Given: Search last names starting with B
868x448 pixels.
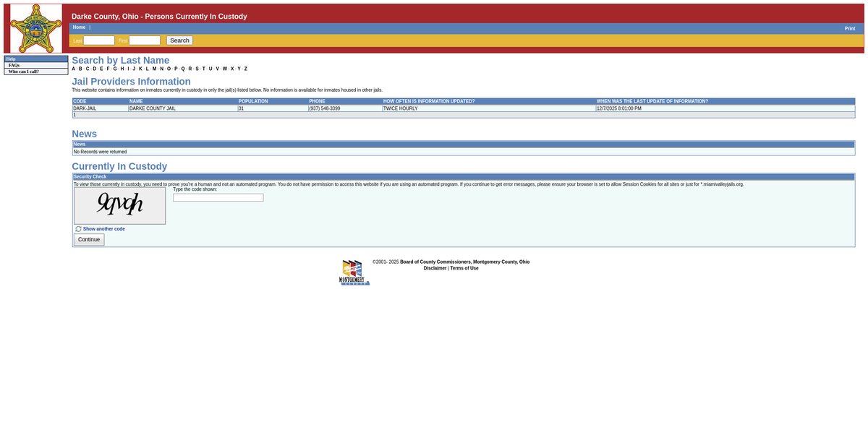Looking at the screenshot, I should click(x=80, y=69).
